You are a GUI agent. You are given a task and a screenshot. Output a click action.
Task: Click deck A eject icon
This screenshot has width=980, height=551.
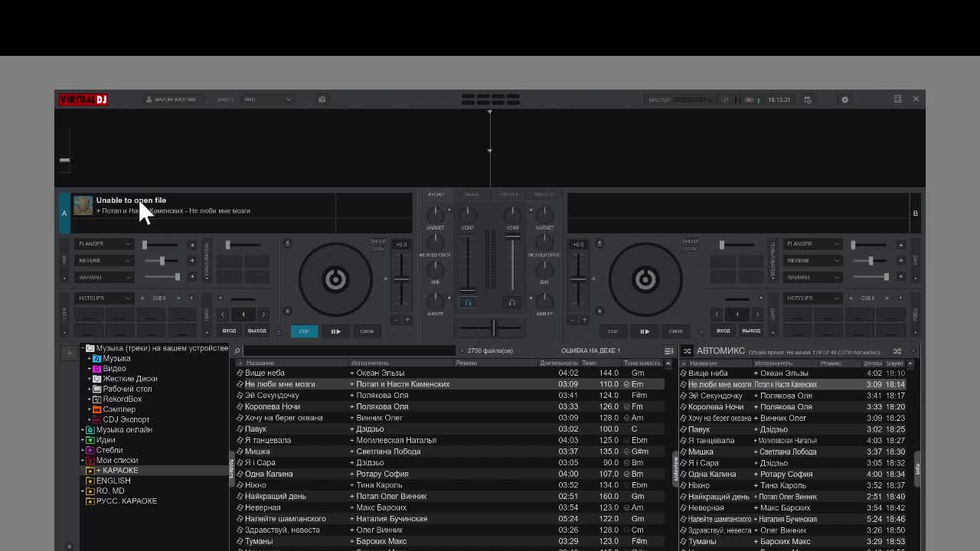tap(288, 243)
